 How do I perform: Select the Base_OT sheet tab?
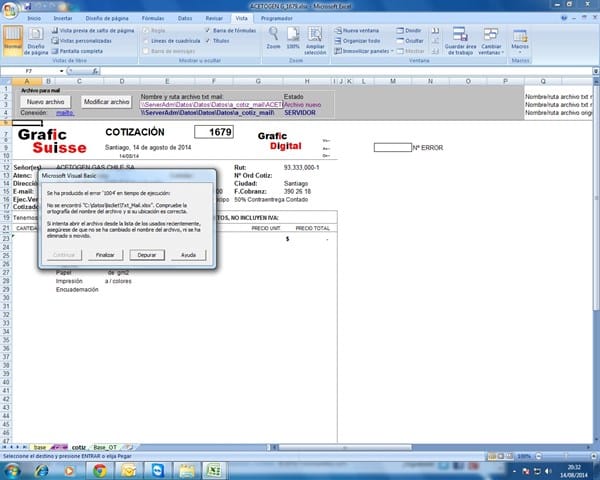106,446
